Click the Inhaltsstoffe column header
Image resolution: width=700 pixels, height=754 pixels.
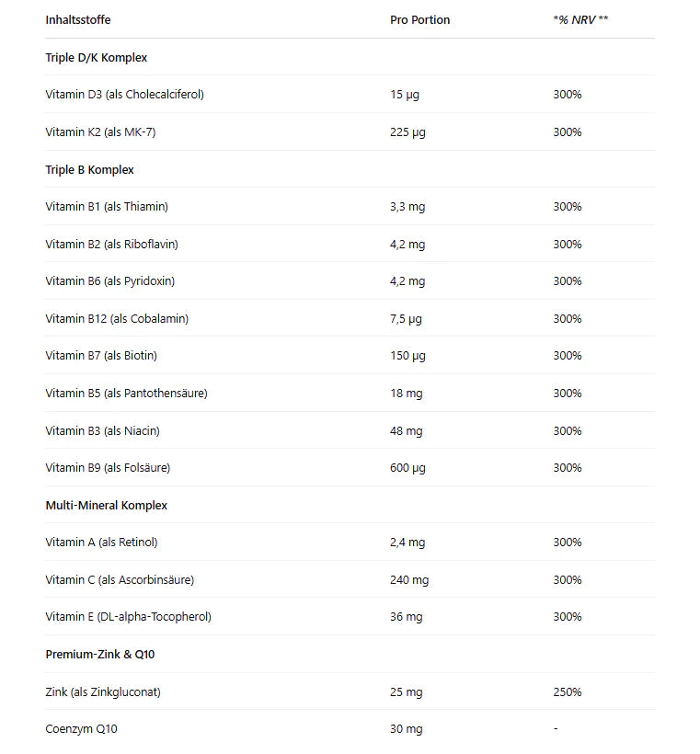(x=77, y=20)
